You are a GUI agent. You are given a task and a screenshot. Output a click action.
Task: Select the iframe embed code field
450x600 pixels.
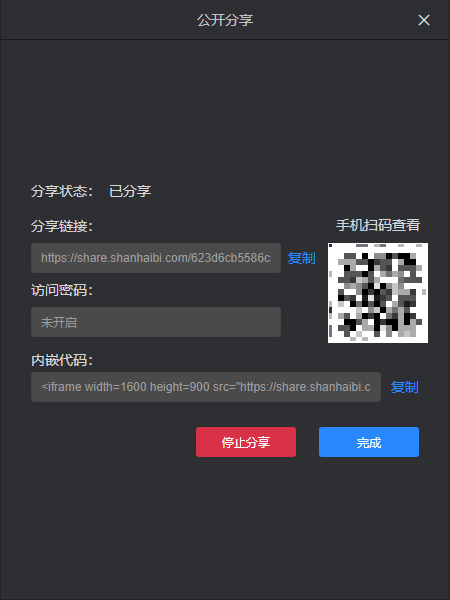(206, 387)
